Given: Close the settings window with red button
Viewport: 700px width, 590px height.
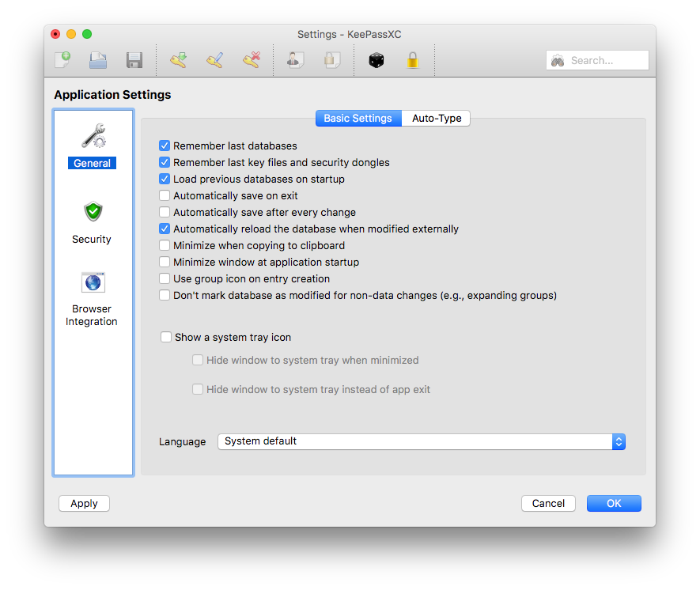Looking at the screenshot, I should pos(56,34).
